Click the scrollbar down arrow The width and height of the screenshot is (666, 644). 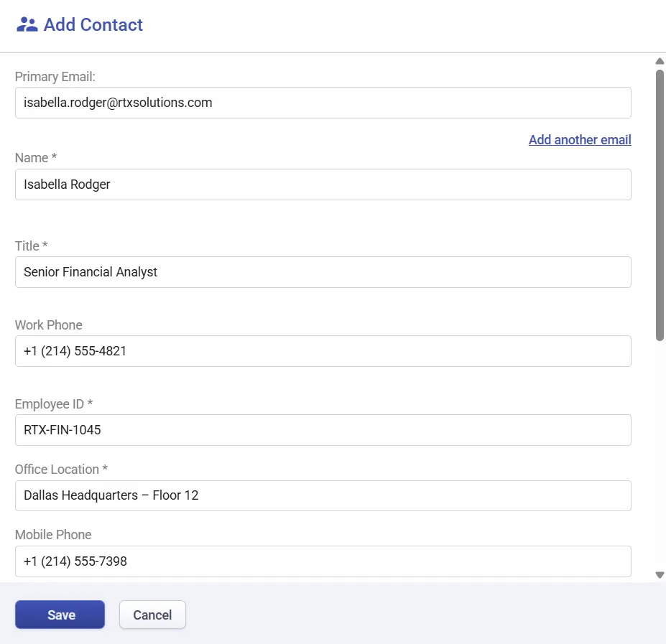(x=659, y=574)
